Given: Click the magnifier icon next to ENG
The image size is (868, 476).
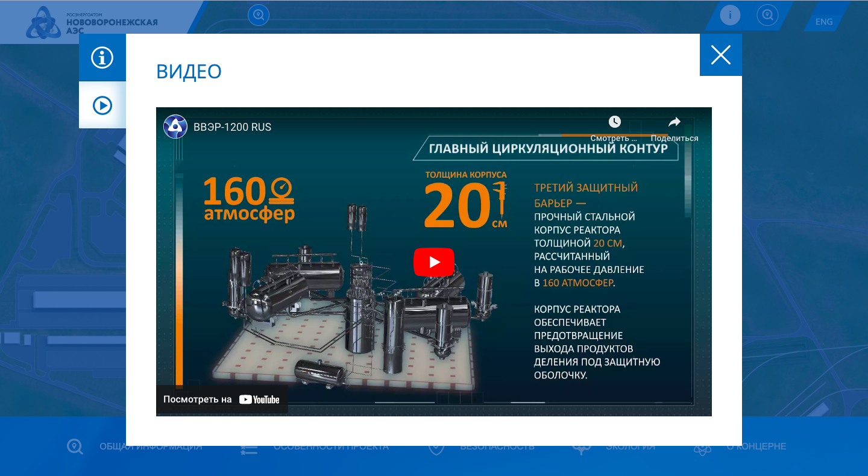Looking at the screenshot, I should pos(767,15).
